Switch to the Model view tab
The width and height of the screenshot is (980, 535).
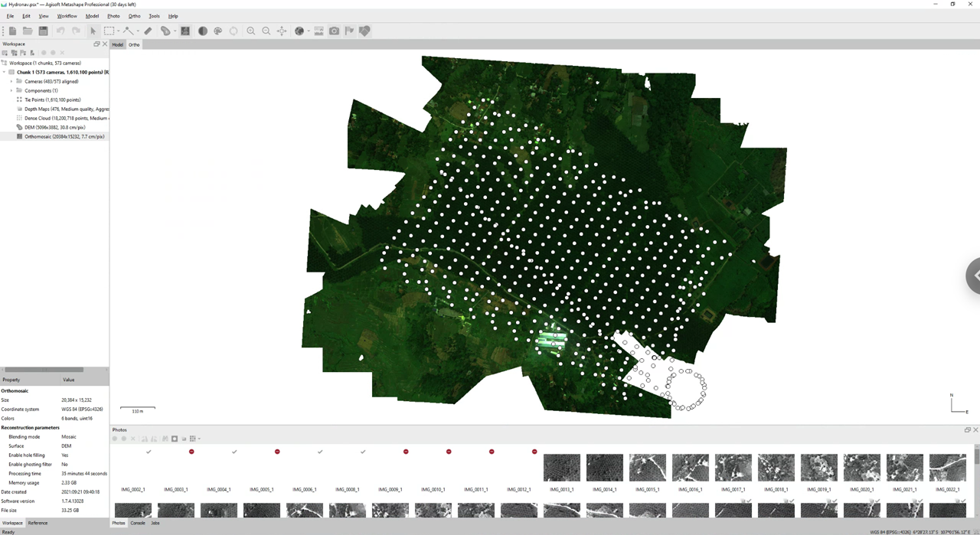pos(117,45)
